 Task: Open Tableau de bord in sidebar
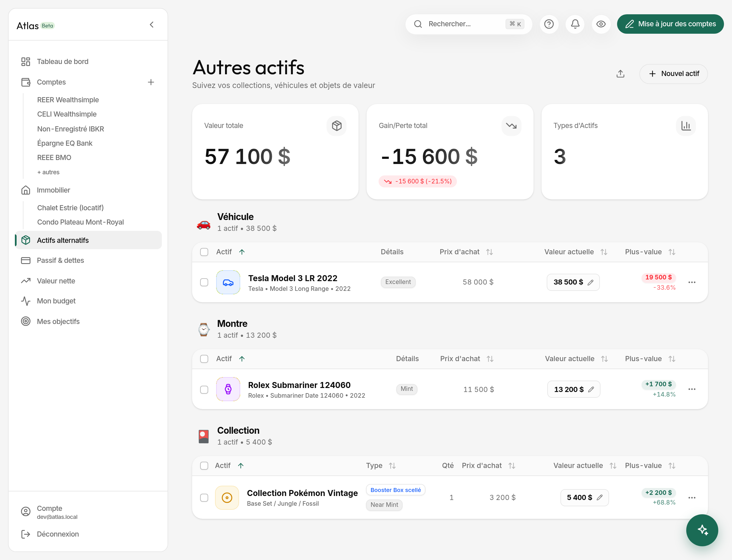point(88,62)
